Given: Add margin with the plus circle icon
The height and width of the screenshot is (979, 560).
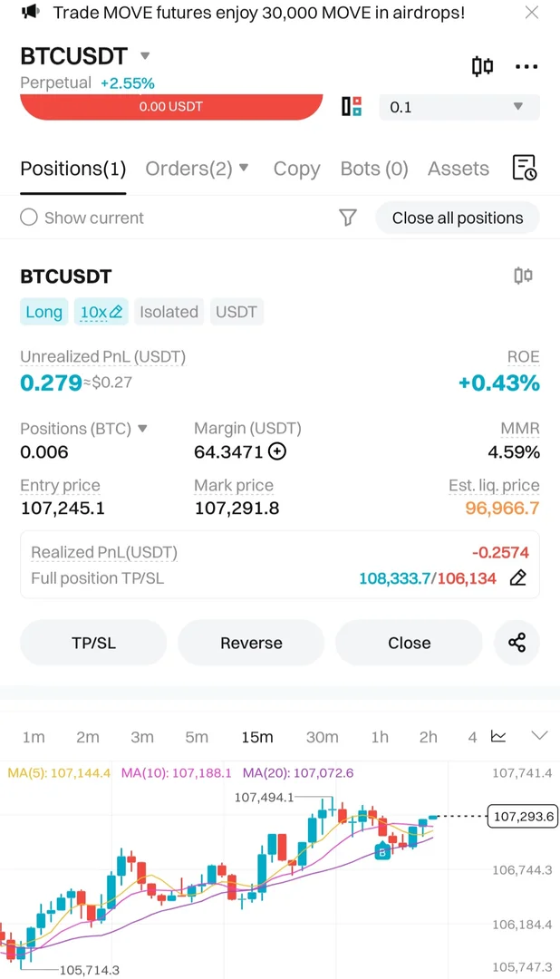Looking at the screenshot, I should (277, 451).
